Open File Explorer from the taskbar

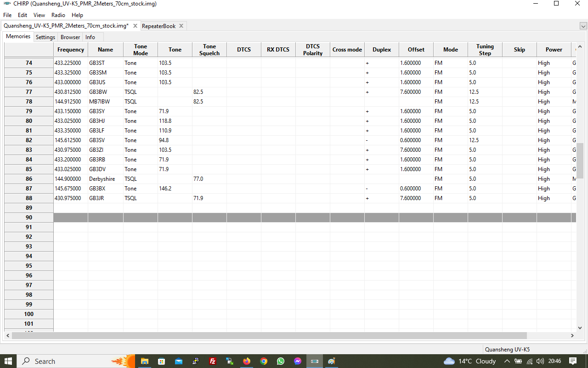coord(144,361)
